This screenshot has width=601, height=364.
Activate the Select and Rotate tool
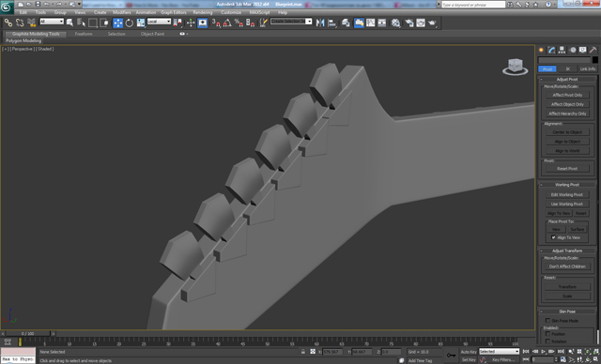(130, 23)
